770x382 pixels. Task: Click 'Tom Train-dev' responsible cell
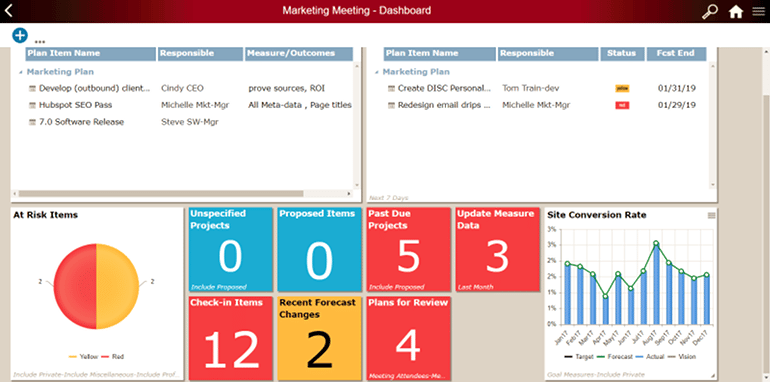pyautogui.click(x=530, y=88)
